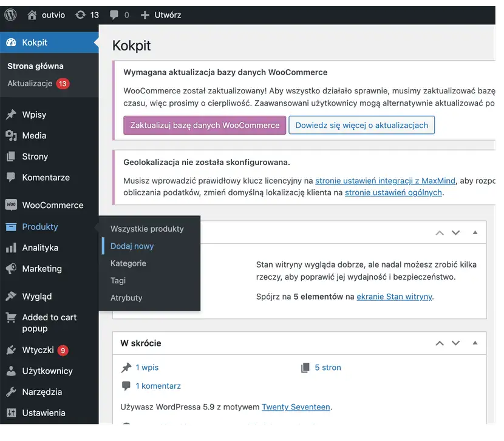Move W skrócie widget up
Image resolution: width=504 pixels, height=441 pixels.
(440, 343)
